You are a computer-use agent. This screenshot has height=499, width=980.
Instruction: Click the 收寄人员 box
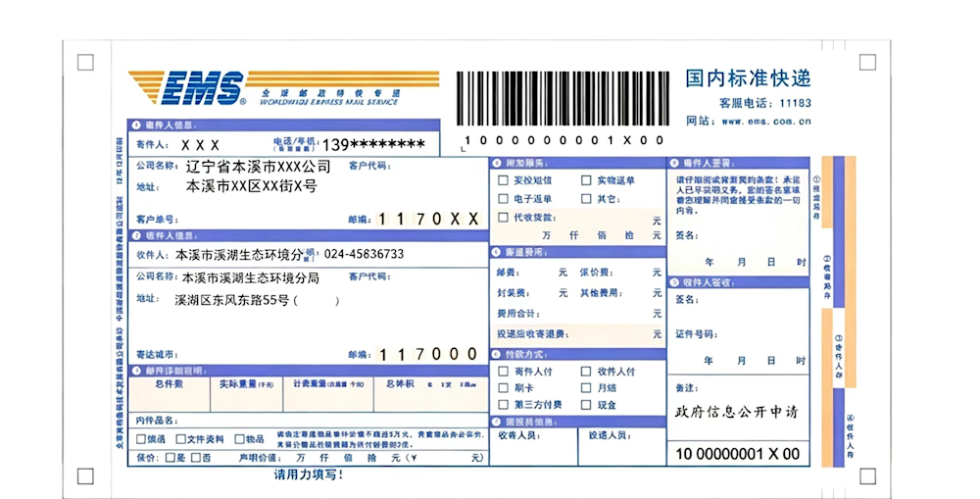coord(534,446)
